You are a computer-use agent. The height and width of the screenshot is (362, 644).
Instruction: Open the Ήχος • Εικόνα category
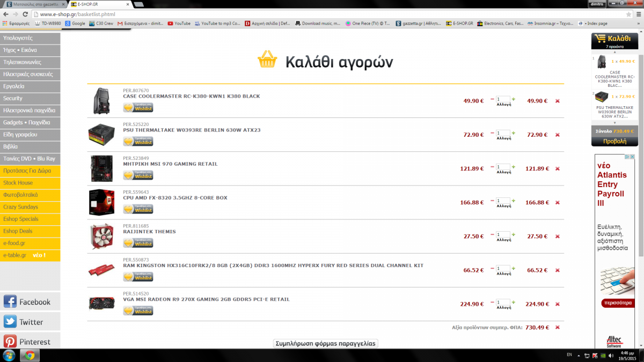(30, 50)
